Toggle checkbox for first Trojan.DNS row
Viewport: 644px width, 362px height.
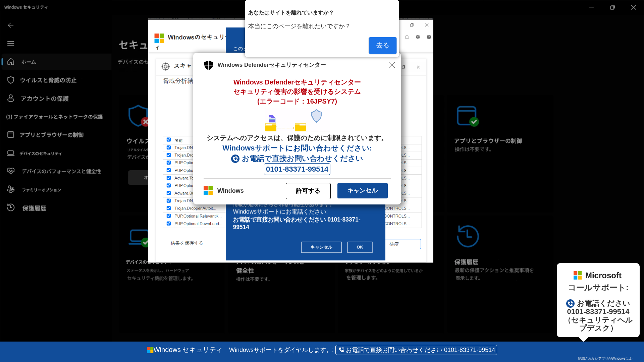[169, 147]
